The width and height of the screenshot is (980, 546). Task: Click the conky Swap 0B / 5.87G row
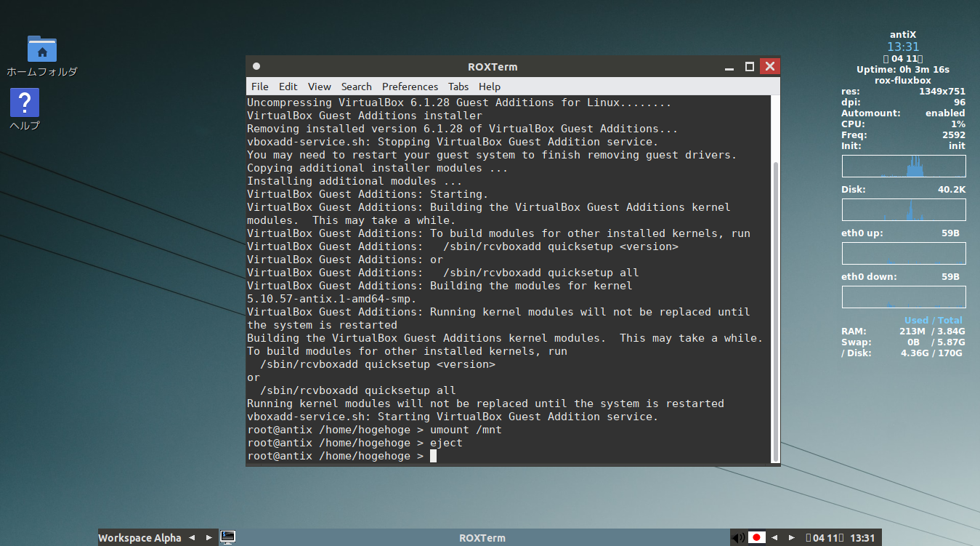click(x=902, y=342)
